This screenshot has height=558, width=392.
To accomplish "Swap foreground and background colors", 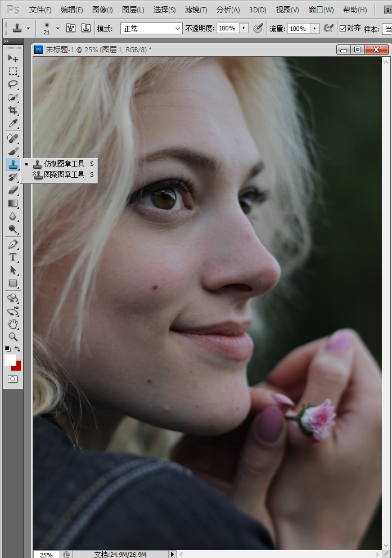I will coord(17,349).
